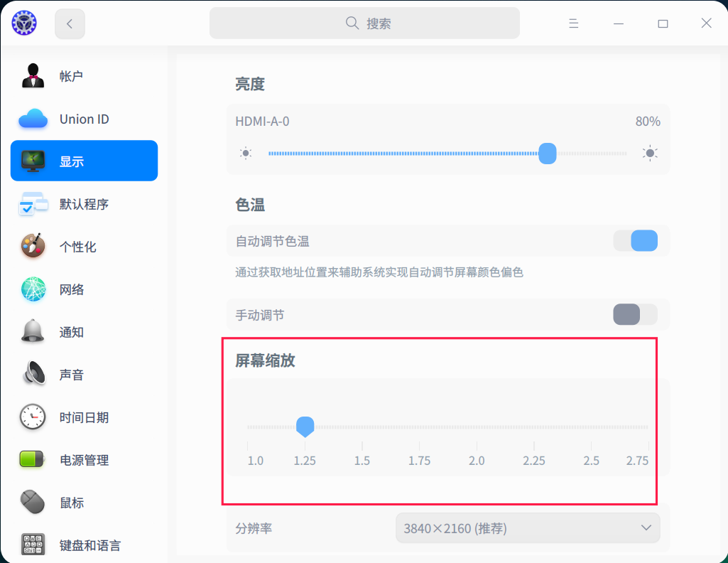Click the battery icon for 电源管理
The height and width of the screenshot is (563, 728).
(32, 459)
